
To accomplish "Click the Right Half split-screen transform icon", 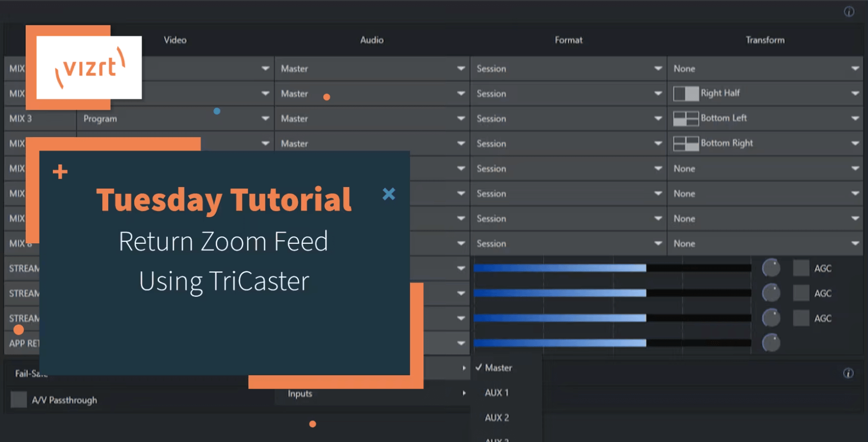I will 686,93.
